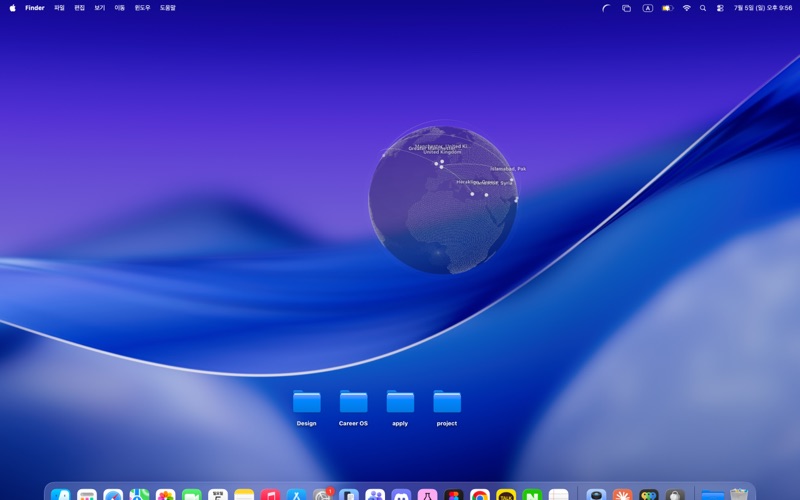This screenshot has width=800, height=500.
Task: Open KakaoTalk from the Dock
Action: tap(506, 495)
